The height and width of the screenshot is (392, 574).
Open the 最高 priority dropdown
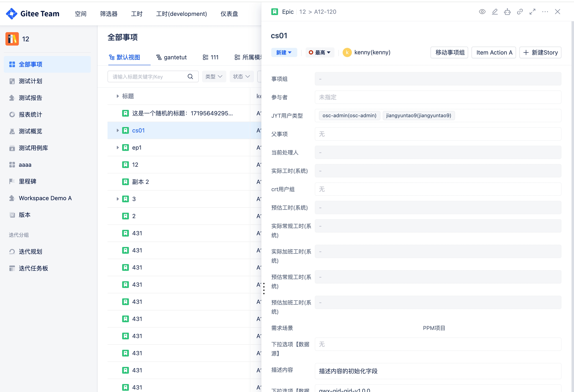coord(320,52)
